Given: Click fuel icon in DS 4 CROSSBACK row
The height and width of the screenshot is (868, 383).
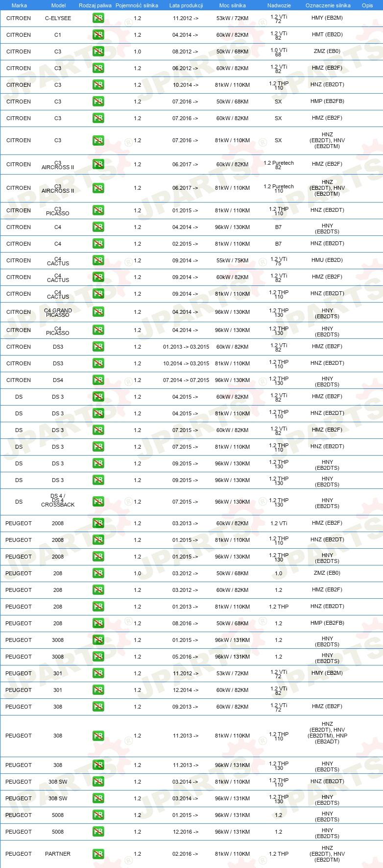Looking at the screenshot, I should [x=98, y=502].
